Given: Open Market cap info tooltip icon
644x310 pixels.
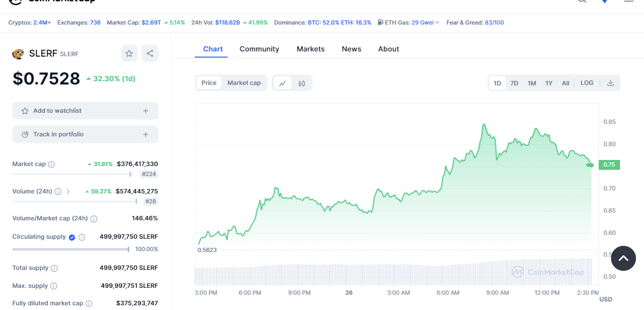Looking at the screenshot, I should [51, 164].
